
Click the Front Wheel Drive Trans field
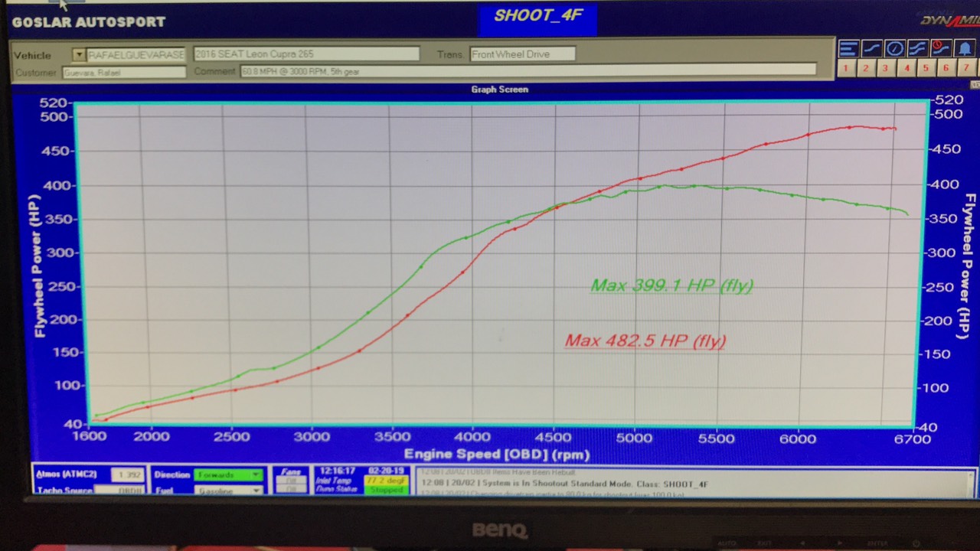[522, 54]
